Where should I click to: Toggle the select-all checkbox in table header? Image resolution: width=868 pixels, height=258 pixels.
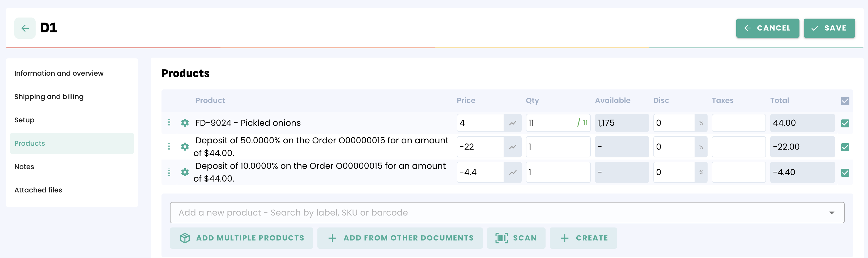click(x=845, y=101)
